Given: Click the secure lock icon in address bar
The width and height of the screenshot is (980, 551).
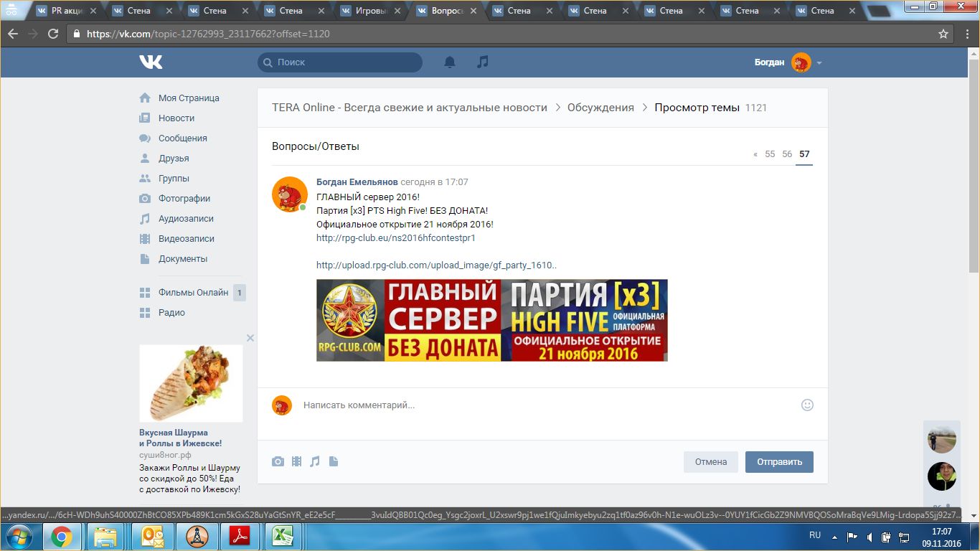Looking at the screenshot, I should [x=77, y=34].
